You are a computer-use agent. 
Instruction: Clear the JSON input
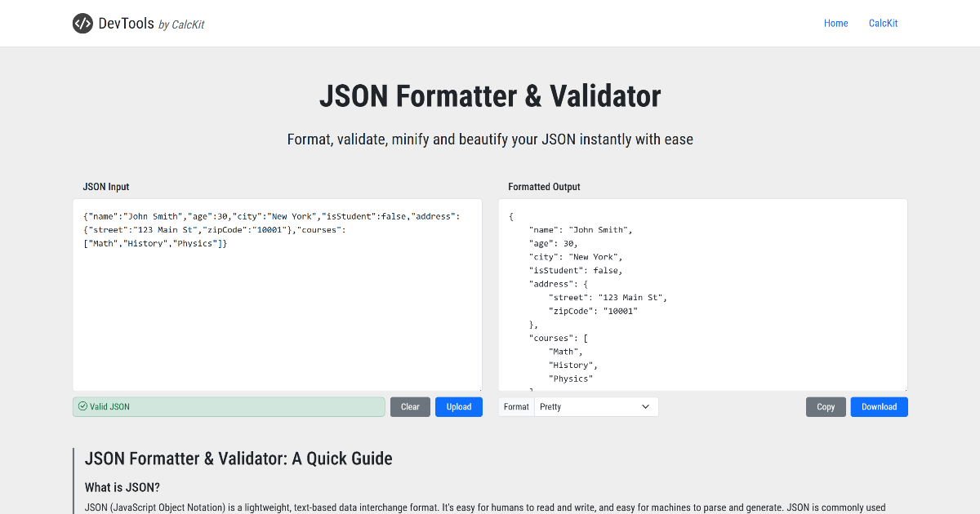tap(410, 406)
